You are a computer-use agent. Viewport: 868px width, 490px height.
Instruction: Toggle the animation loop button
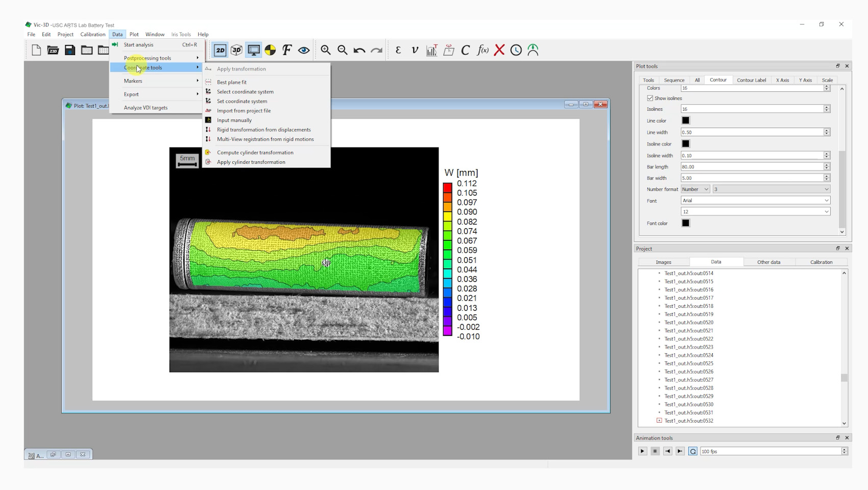point(692,451)
